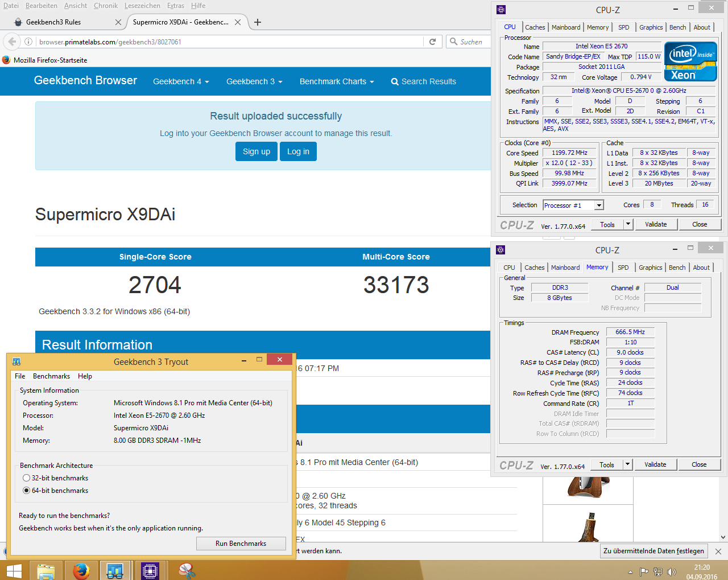Expand Geekbench 4 dropdown menu
Image resolution: width=728 pixels, height=580 pixels.
coord(181,81)
